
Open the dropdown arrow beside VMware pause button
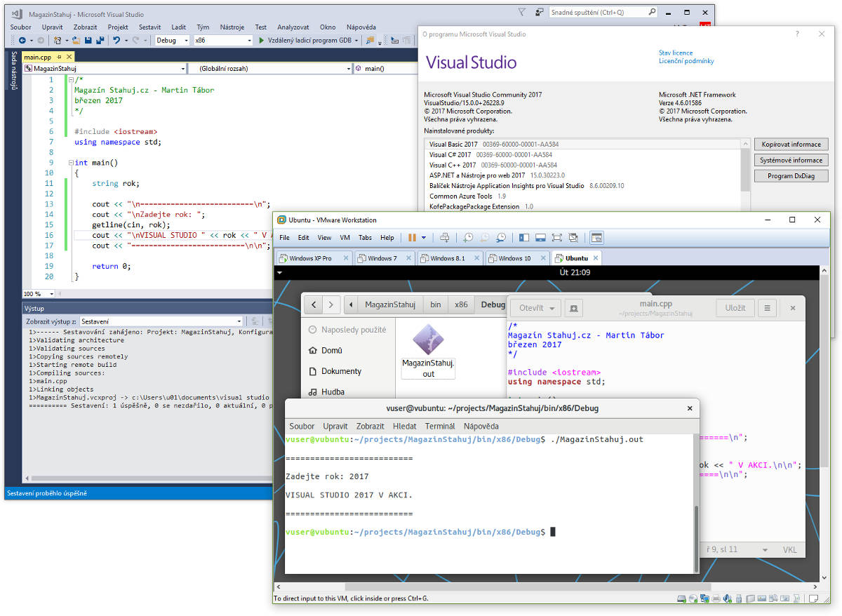(x=424, y=237)
